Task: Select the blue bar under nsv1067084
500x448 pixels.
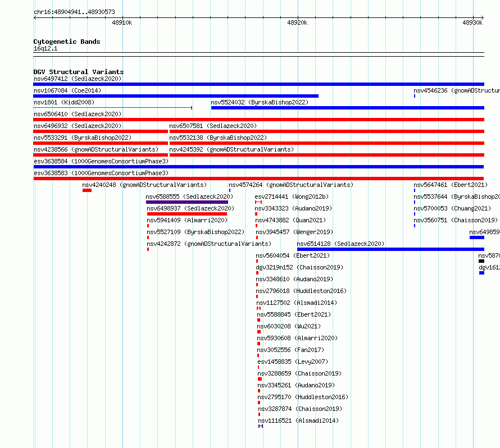Action: point(176,96)
